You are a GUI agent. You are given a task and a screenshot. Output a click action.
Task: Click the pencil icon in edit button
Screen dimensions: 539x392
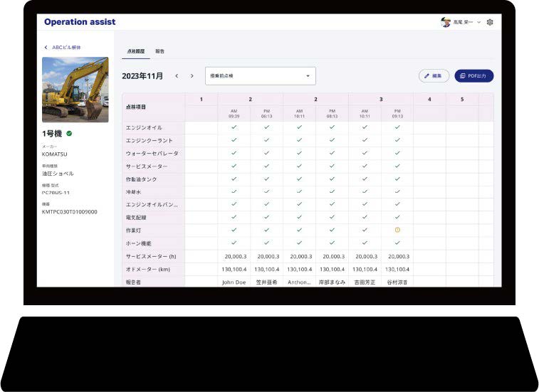(427, 76)
